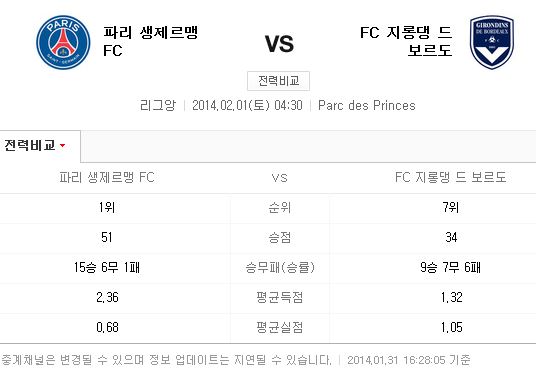Click the 파리 생제르맹 FC team title
The height and width of the screenshot is (384, 536).
[150, 42]
